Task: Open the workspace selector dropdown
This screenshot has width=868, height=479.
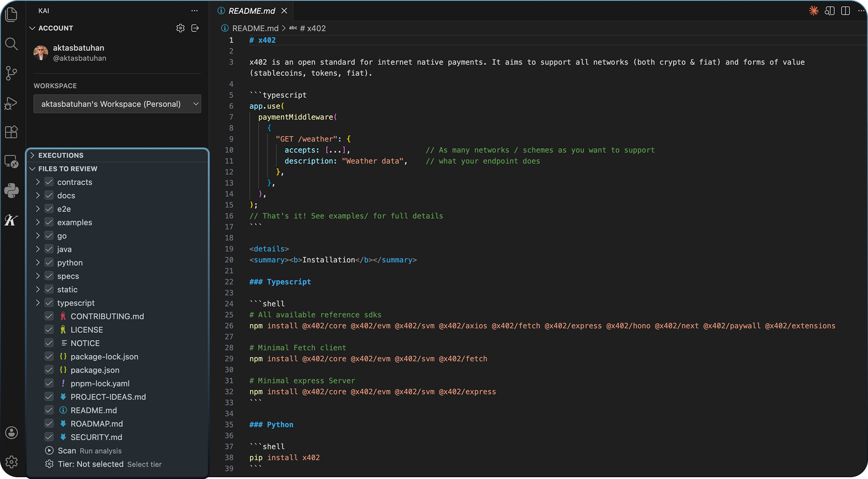Action: point(117,104)
